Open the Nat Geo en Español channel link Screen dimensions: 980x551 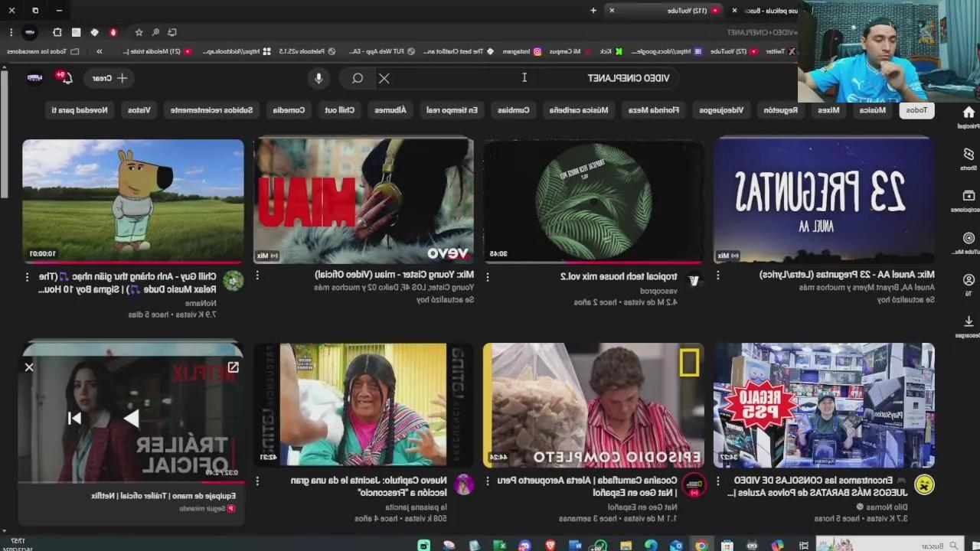point(632,507)
